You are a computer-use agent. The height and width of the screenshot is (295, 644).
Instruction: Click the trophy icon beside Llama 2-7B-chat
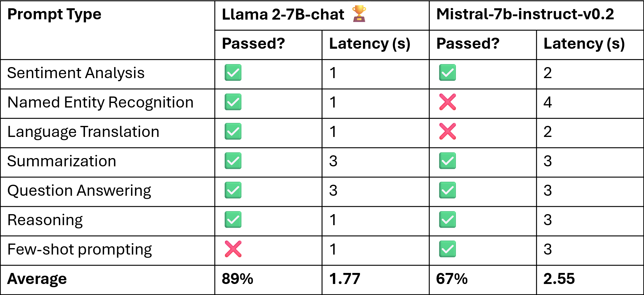[359, 14]
